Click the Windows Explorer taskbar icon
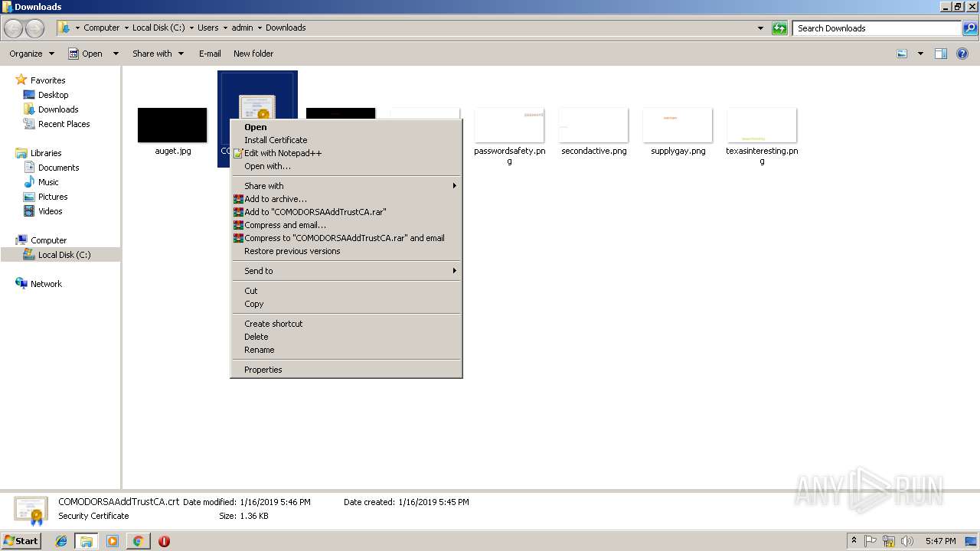The height and width of the screenshot is (551, 980). click(87, 541)
